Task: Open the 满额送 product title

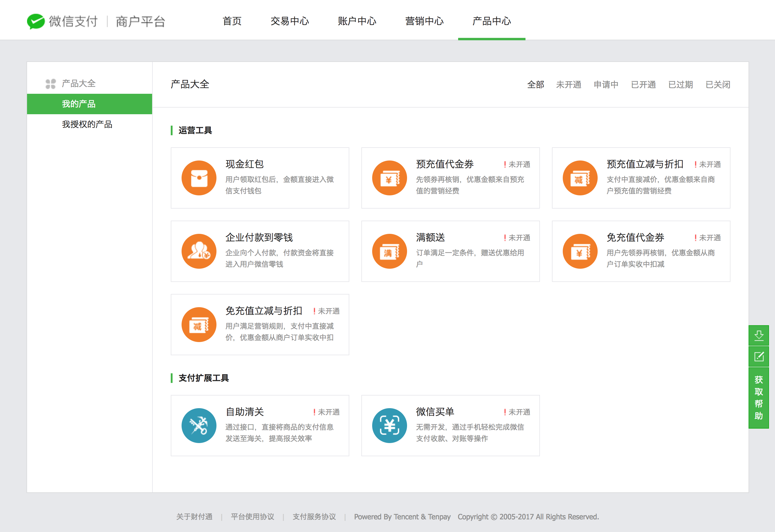Action: tap(430, 237)
